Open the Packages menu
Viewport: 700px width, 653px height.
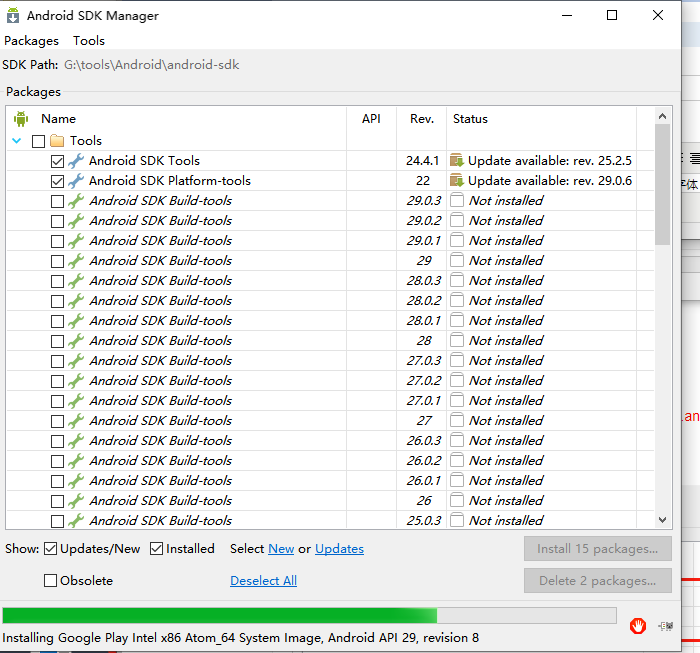coord(31,41)
